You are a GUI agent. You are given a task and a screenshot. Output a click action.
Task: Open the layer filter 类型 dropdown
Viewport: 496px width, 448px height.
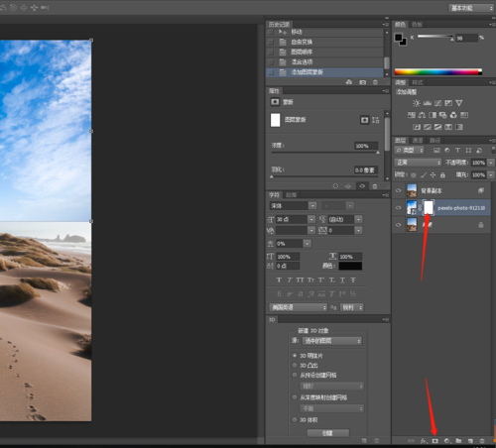pos(409,151)
